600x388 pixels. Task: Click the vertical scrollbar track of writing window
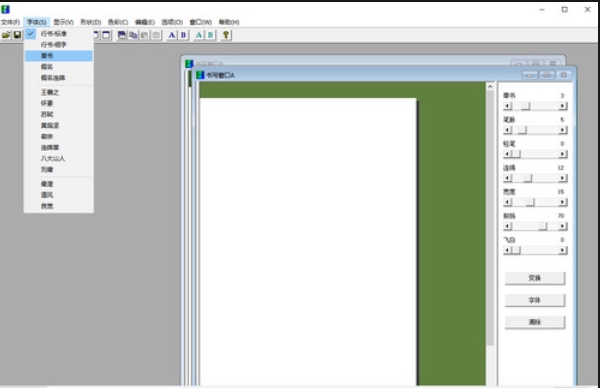pos(490,237)
